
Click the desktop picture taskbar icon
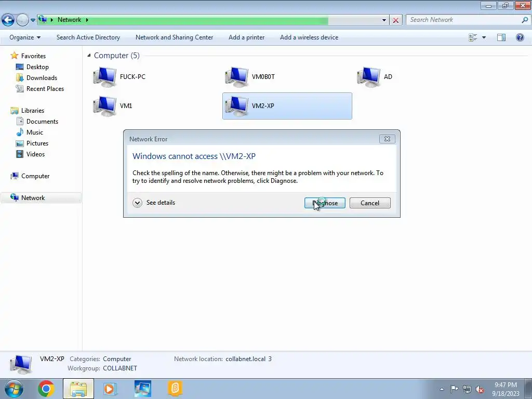[x=142, y=389]
